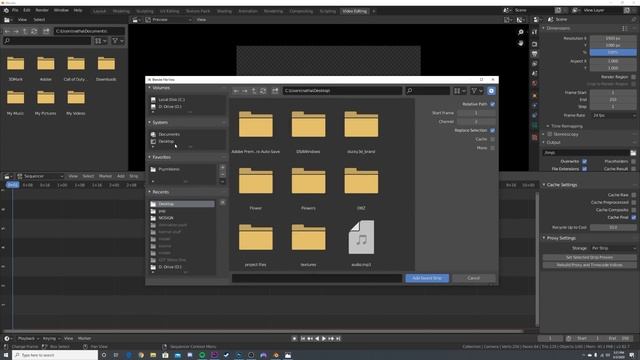Switch to Animation workspace tab
This screenshot has height=360, width=640.
248,11
